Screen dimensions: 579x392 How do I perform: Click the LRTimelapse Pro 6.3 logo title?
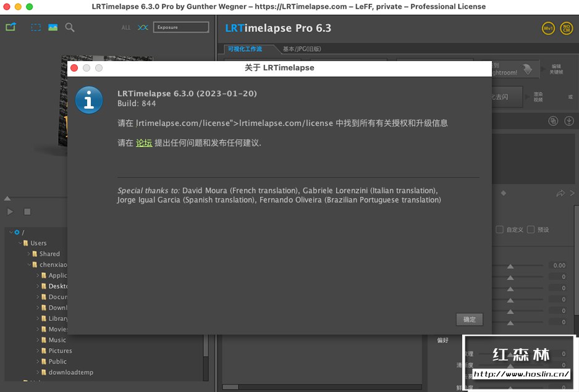pyautogui.click(x=278, y=28)
